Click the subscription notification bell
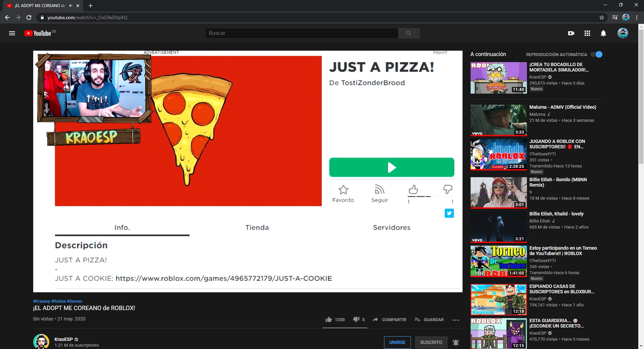This screenshot has height=349, width=644. tap(455, 342)
